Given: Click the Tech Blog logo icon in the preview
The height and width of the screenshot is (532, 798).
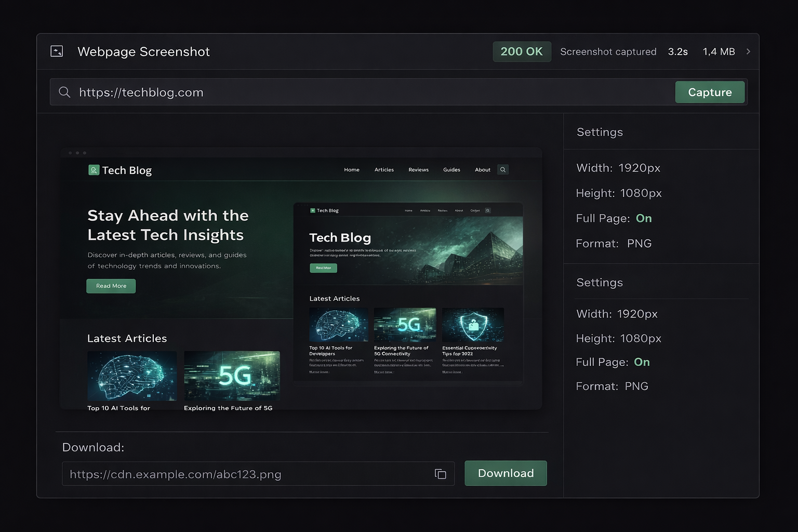Looking at the screenshot, I should tap(94, 170).
